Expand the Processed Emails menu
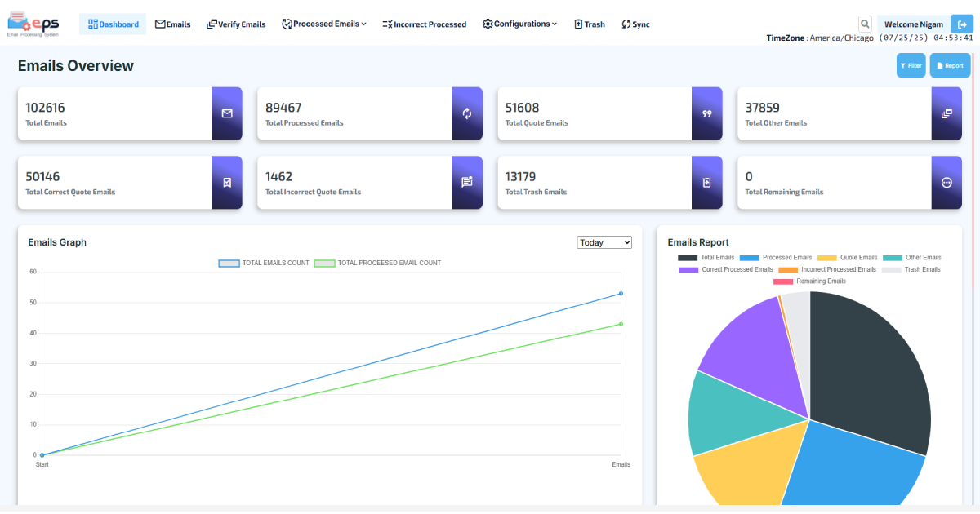The image size is (980, 514). [324, 24]
